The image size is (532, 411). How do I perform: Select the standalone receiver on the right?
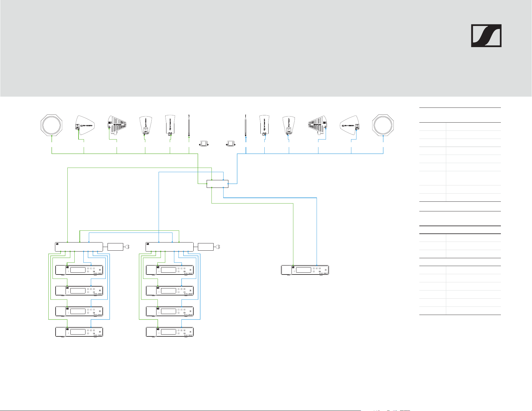[305, 270]
